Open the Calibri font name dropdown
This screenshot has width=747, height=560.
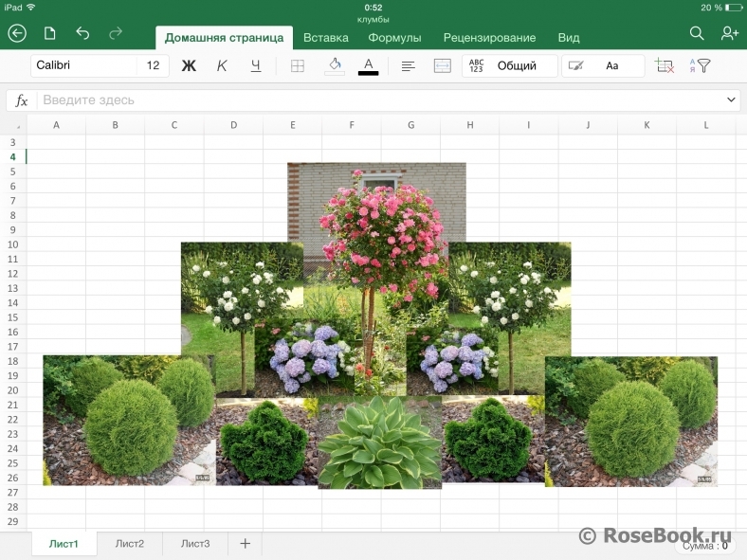tap(83, 66)
